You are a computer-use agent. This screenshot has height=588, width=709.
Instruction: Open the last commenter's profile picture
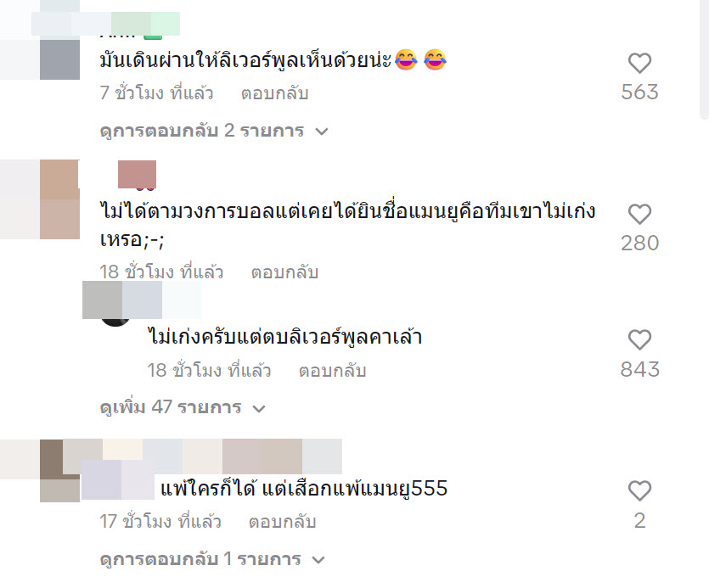(59, 471)
